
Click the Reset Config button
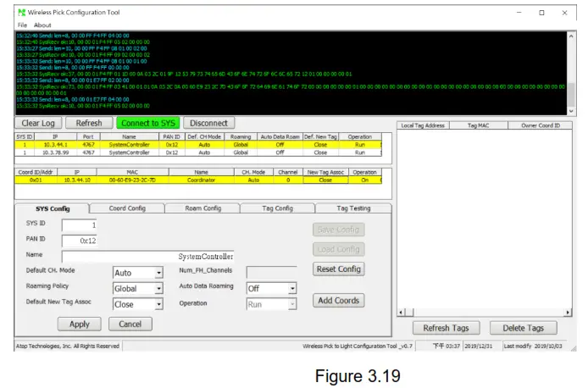[x=339, y=269]
